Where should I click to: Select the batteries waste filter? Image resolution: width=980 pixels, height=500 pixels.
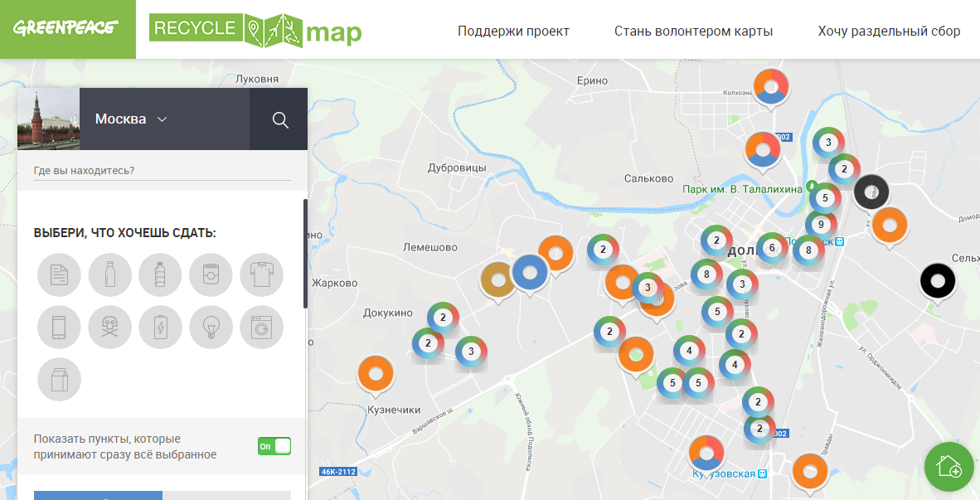[161, 328]
